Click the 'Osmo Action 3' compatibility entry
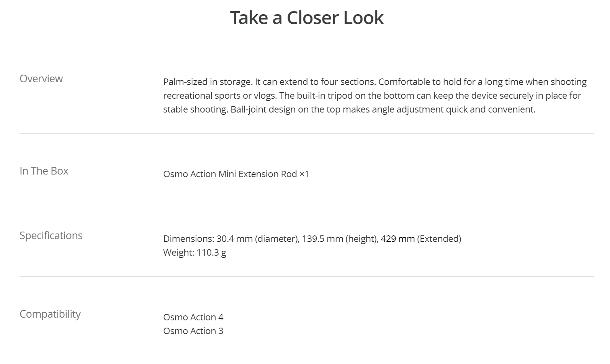This screenshot has height=364, width=610. tap(193, 331)
